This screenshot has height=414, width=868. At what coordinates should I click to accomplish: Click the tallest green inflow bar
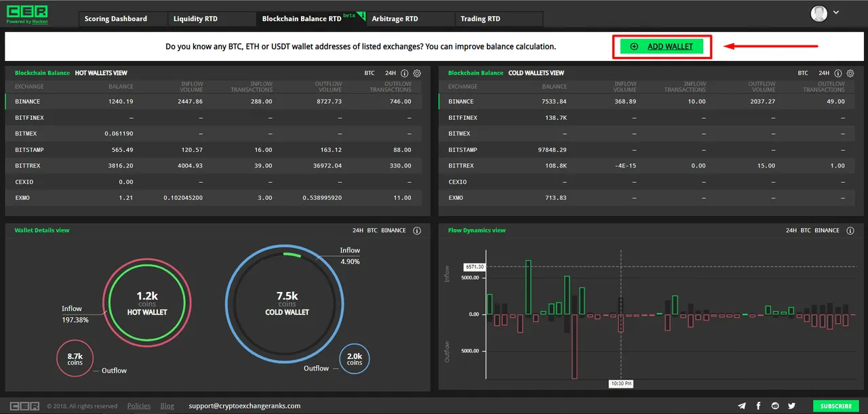[x=528, y=287]
